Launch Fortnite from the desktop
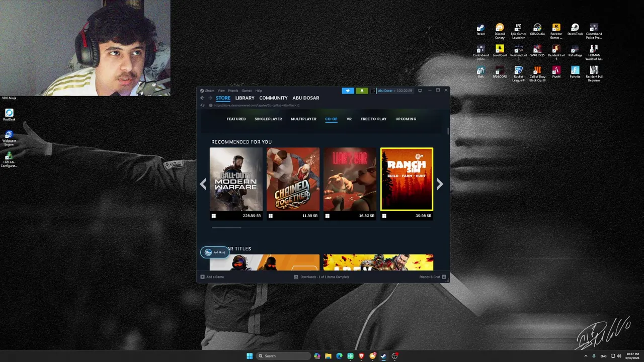 point(575,72)
